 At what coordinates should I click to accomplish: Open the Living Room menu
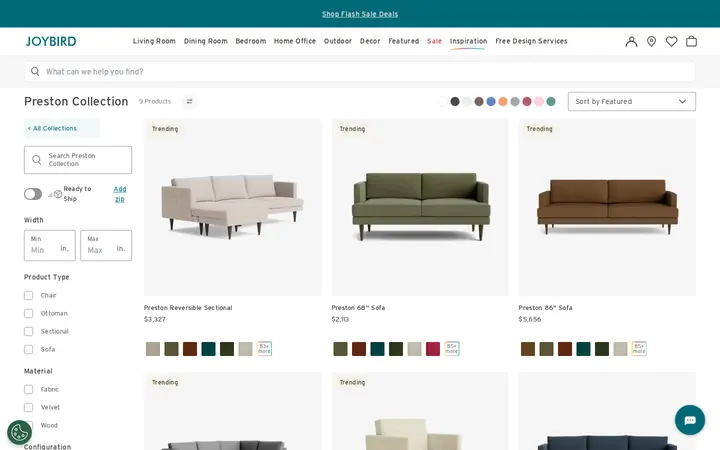point(154,41)
